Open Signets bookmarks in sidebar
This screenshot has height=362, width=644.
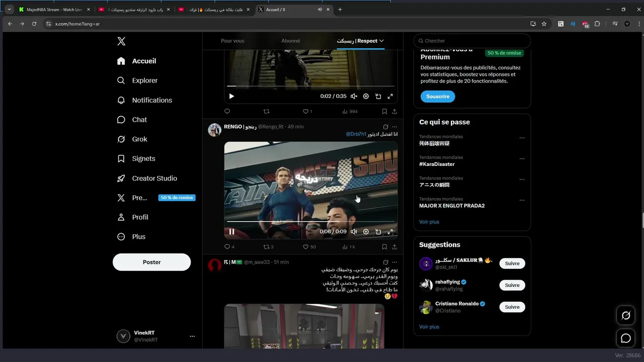(x=136, y=158)
